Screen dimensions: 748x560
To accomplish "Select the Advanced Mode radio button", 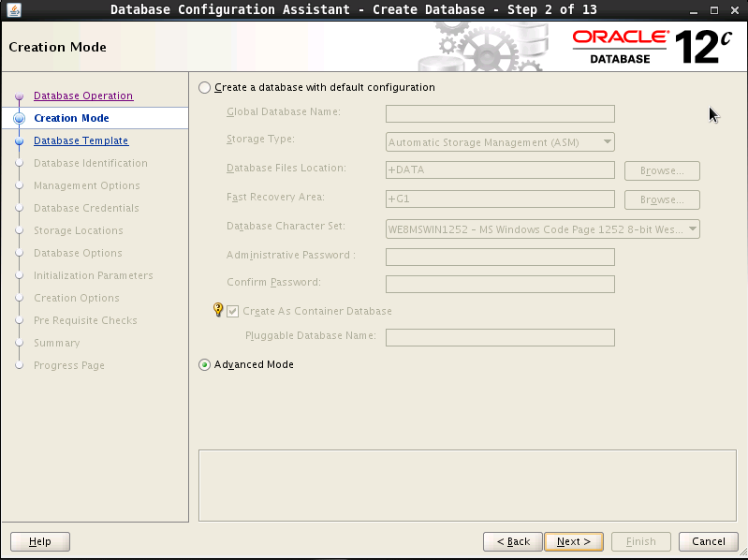I will pyautogui.click(x=205, y=365).
